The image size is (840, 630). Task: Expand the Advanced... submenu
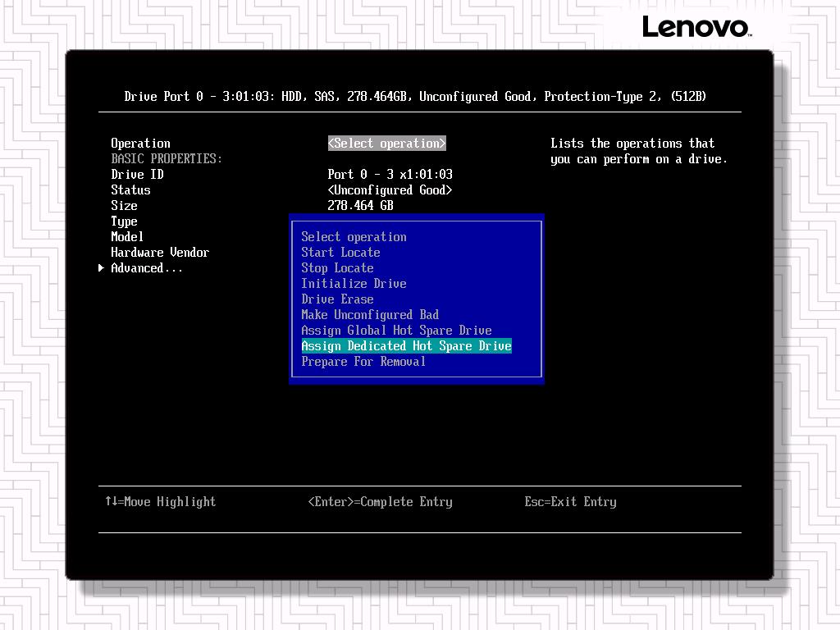point(147,268)
